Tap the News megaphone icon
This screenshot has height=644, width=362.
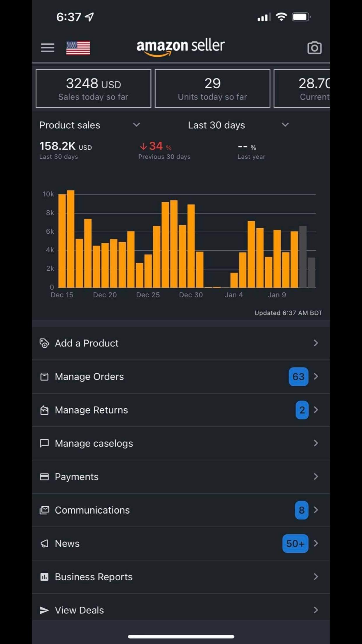tap(44, 543)
